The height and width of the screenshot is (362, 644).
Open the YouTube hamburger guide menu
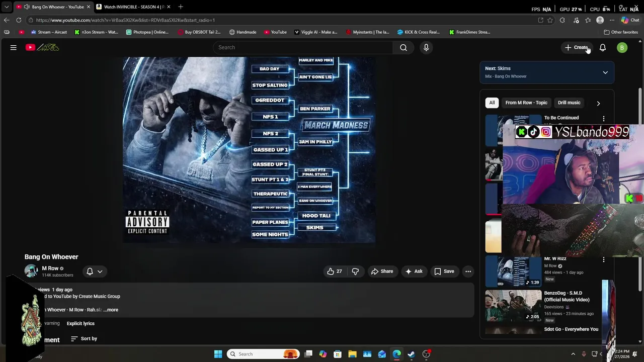pos(14,47)
